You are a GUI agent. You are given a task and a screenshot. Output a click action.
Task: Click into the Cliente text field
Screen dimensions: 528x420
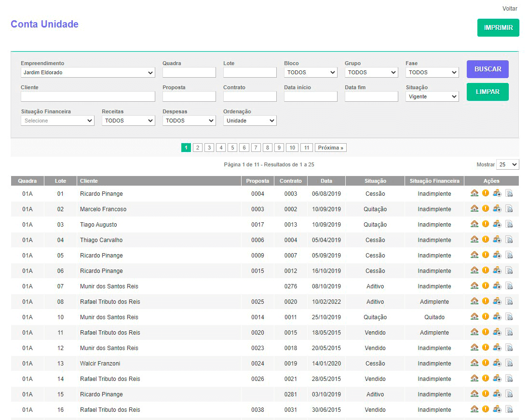click(x=88, y=96)
